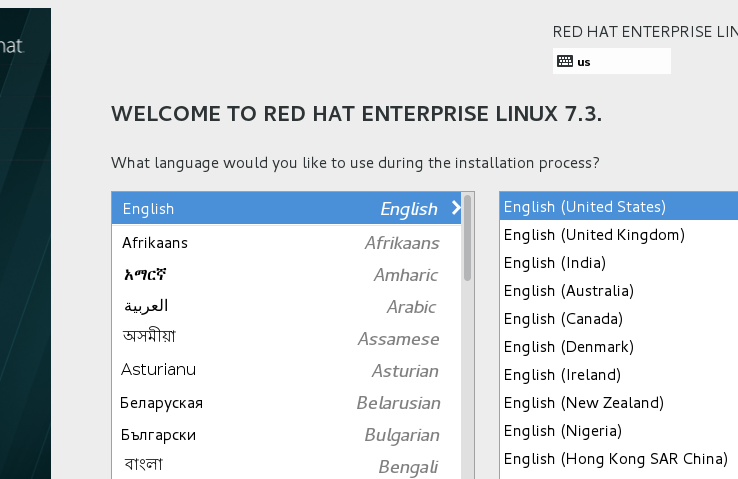Screen dimensions: 738x479
Task: Choose Belarusian language row
Action: 286,403
